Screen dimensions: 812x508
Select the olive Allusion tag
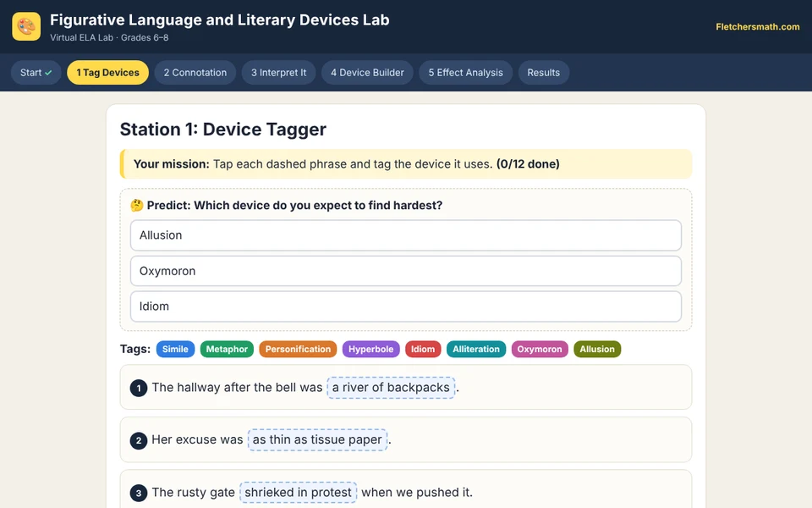coord(596,349)
